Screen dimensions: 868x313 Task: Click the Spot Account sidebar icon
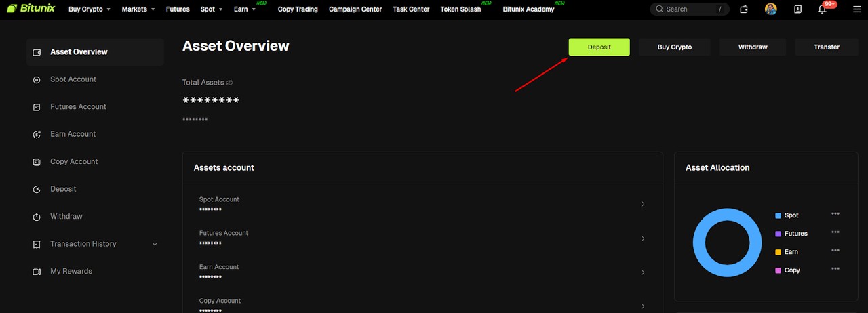point(37,80)
